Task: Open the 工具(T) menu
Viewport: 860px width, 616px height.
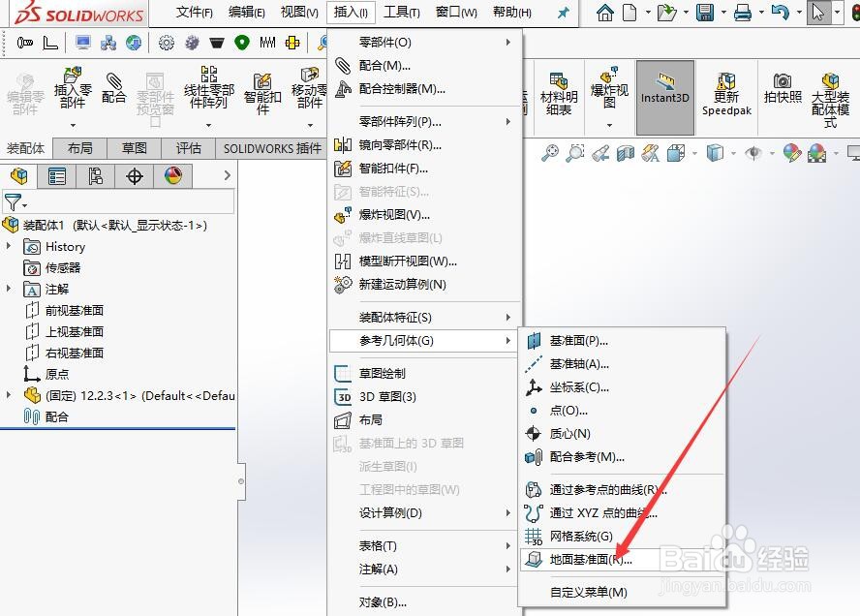Action: tap(402, 12)
